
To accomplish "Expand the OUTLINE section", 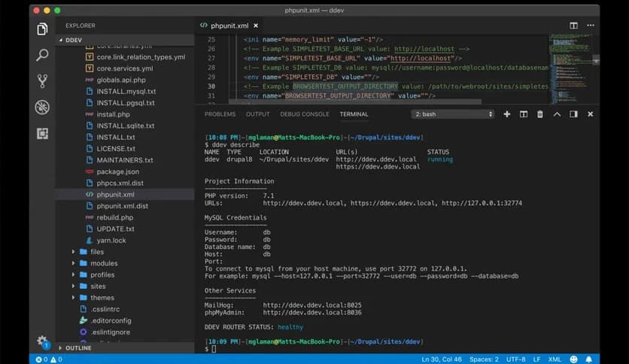I will tap(125, 348).
